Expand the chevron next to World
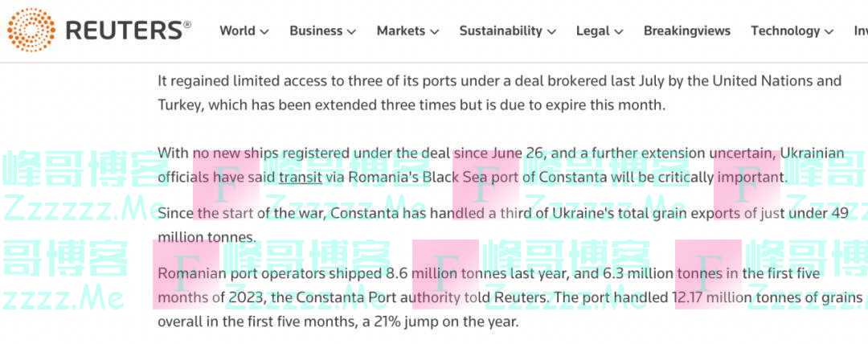Screen dimensions: 868x344 (x=264, y=31)
